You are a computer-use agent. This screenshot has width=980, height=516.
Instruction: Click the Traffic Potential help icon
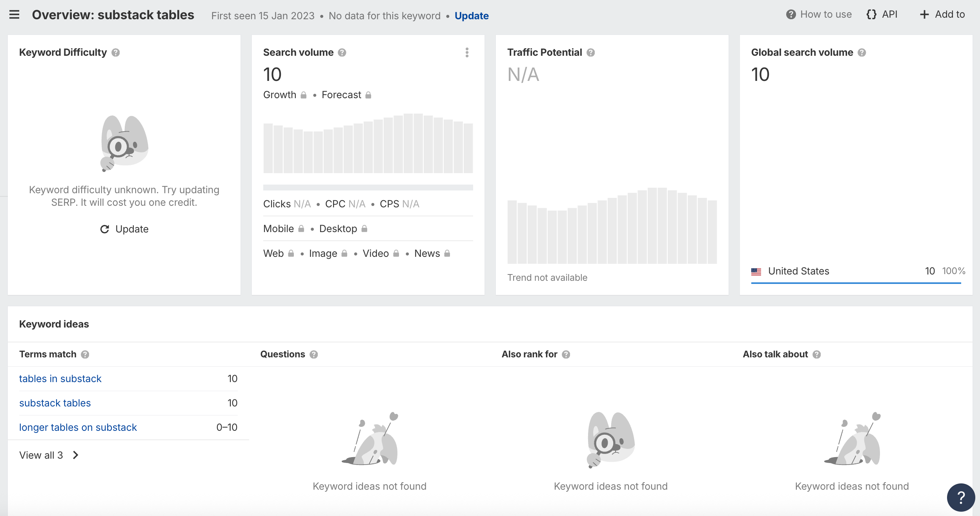pyautogui.click(x=591, y=53)
